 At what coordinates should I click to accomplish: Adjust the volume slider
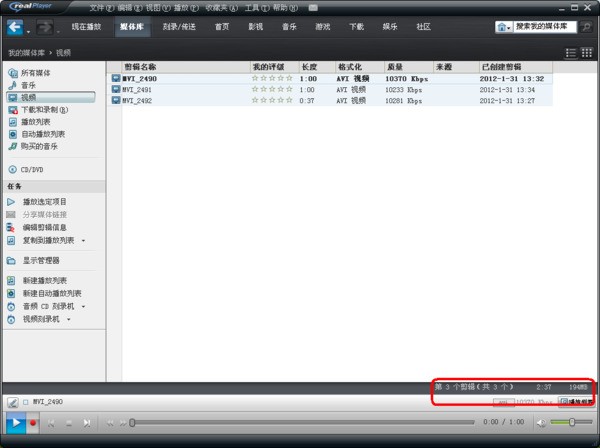(572, 423)
